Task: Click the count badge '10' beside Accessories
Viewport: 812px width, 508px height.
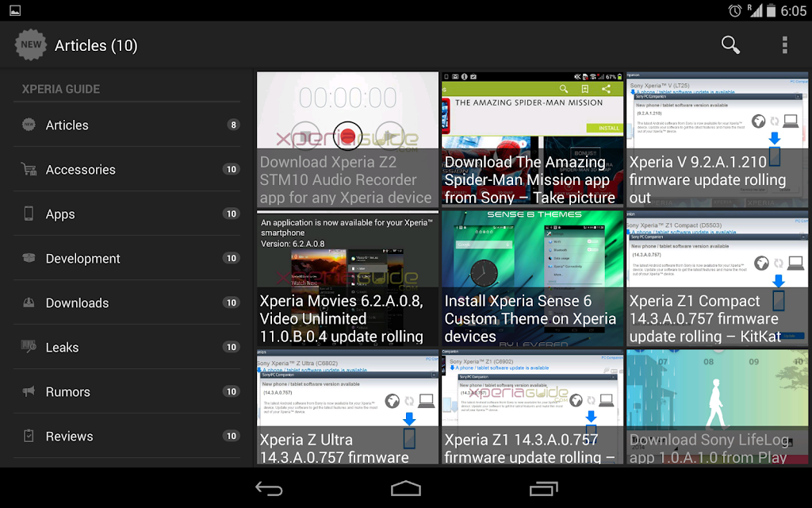Action: click(231, 169)
